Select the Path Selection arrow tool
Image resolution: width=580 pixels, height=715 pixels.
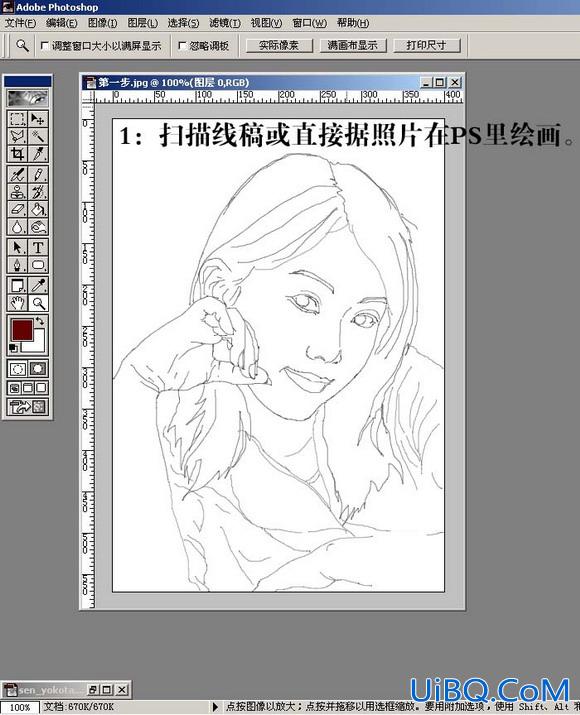(17, 248)
